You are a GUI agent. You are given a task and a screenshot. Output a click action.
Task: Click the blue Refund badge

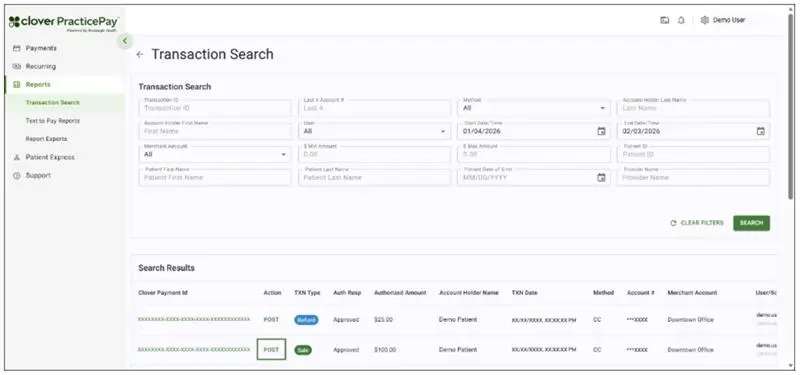[x=306, y=320]
